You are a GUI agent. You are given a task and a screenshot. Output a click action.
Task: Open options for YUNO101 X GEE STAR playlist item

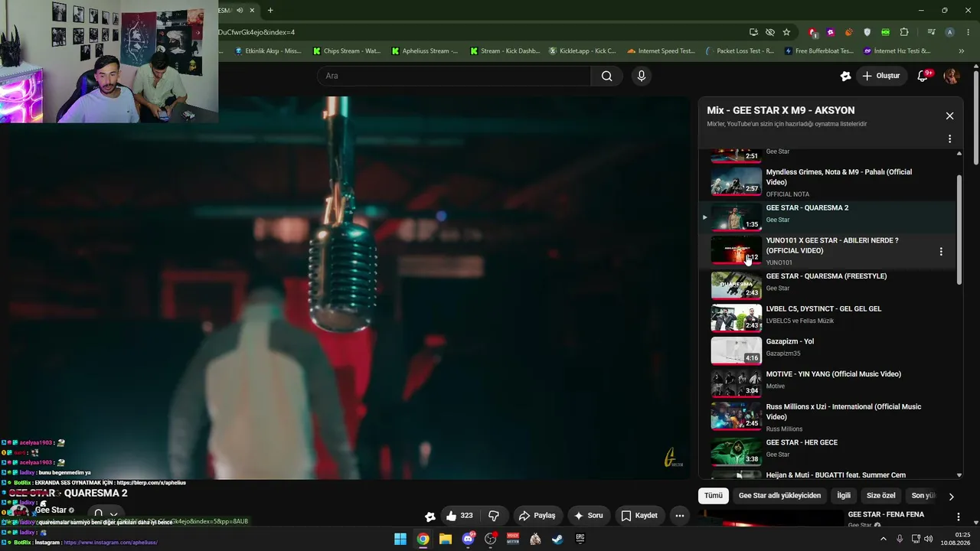(941, 251)
